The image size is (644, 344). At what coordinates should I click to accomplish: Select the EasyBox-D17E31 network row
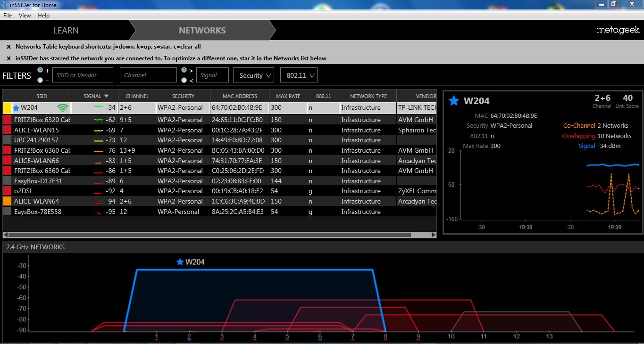click(220, 181)
